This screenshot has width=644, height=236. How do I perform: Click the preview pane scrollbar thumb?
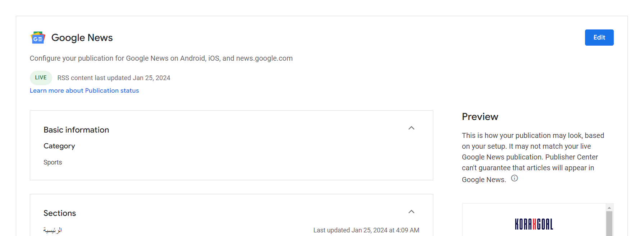click(609, 223)
